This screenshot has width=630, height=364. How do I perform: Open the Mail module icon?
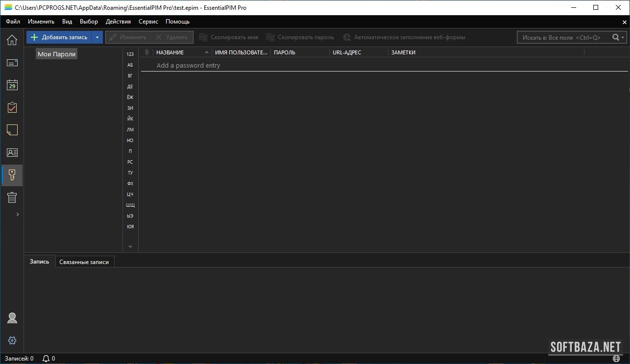click(12, 63)
